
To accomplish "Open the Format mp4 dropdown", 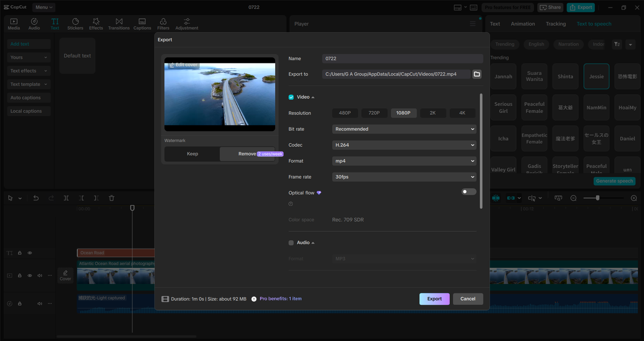I will tap(404, 161).
